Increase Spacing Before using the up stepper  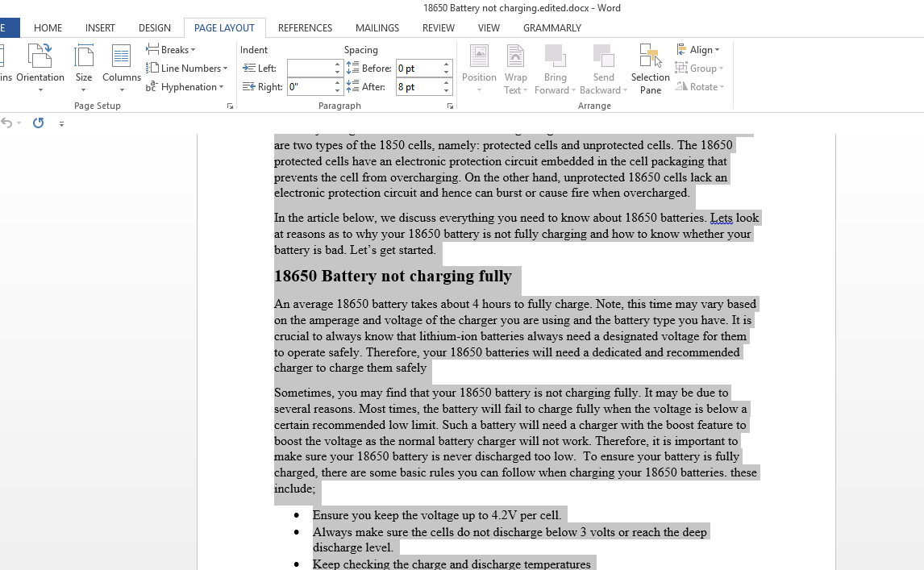point(446,64)
